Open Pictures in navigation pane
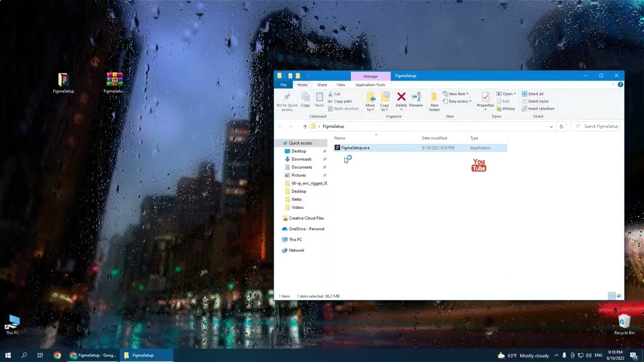 point(299,175)
